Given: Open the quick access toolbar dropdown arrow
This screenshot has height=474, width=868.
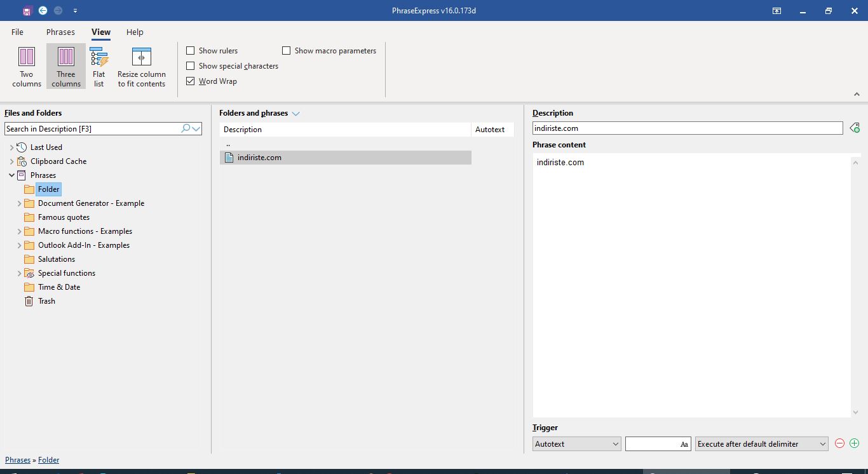Looking at the screenshot, I should pyautogui.click(x=75, y=11).
